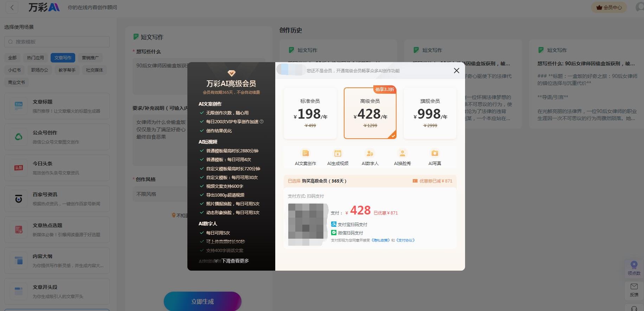This screenshot has width=644, height=311.
Task: Click the 立即生成 button
Action: pyautogui.click(x=202, y=302)
